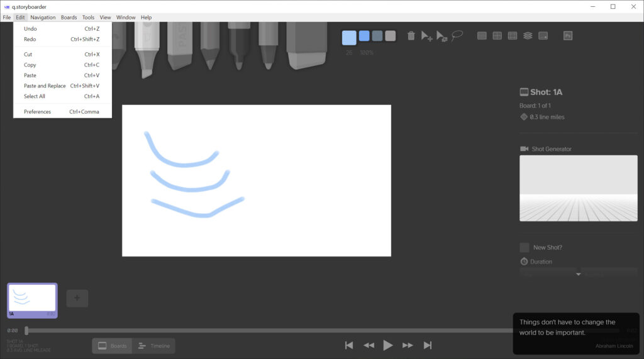This screenshot has height=359, width=644.
Task: Click inside the white drawing canvas
Action: (x=257, y=180)
